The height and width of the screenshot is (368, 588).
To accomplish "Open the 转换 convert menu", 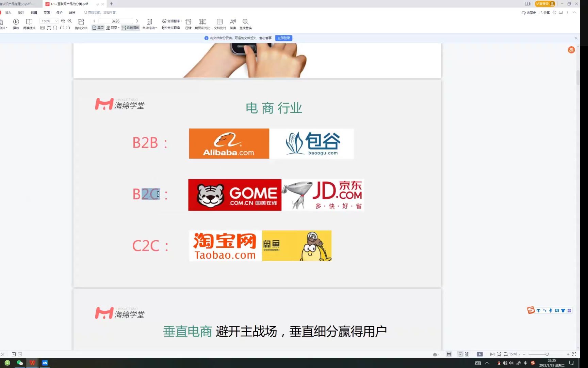I will coord(72,13).
